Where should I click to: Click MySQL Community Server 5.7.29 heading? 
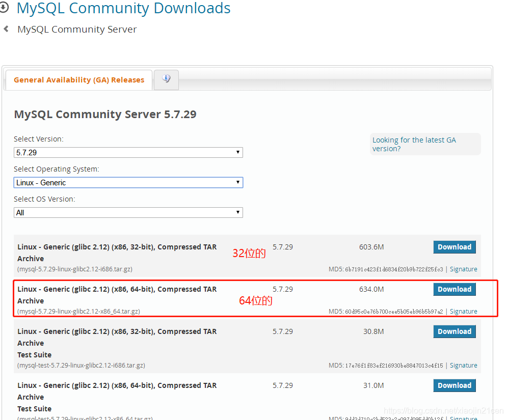click(105, 115)
